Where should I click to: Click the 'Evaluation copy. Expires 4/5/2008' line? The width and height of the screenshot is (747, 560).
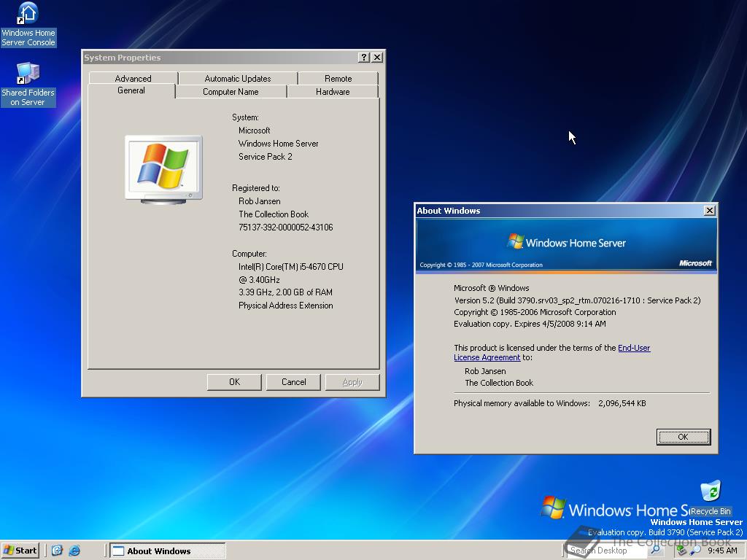click(x=530, y=324)
